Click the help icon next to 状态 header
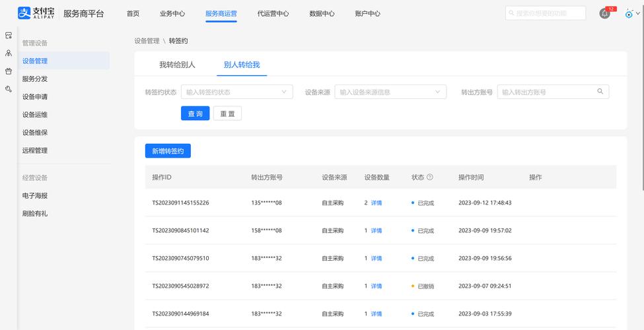Screen dimensions: 644x330 click(x=430, y=178)
